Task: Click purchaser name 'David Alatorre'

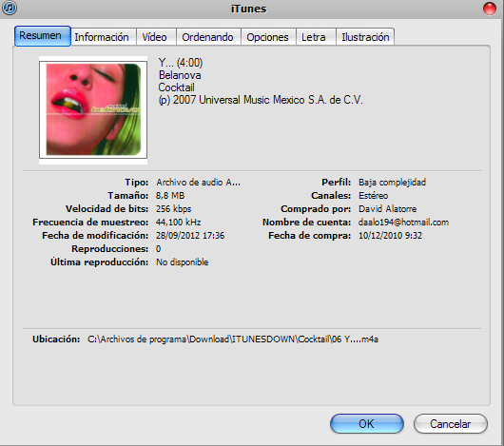Action: 388,209
